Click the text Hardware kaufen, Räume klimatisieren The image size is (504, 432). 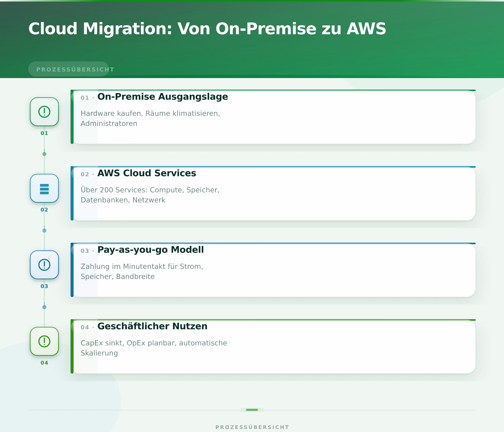point(150,114)
